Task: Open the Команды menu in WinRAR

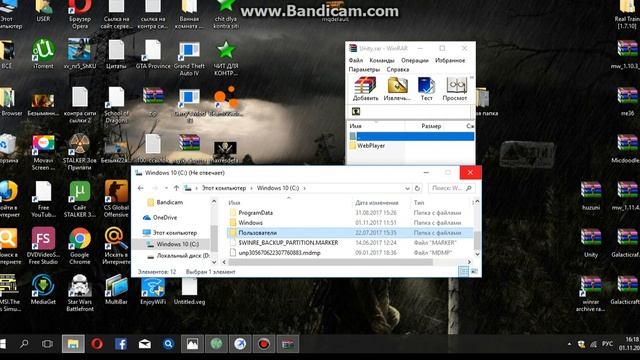Action: (x=382, y=60)
